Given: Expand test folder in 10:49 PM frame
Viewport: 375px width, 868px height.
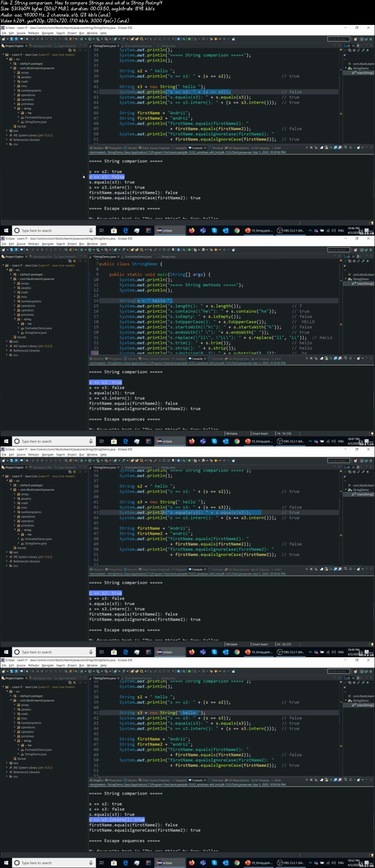Looking at the screenshot, I should point(7,552).
